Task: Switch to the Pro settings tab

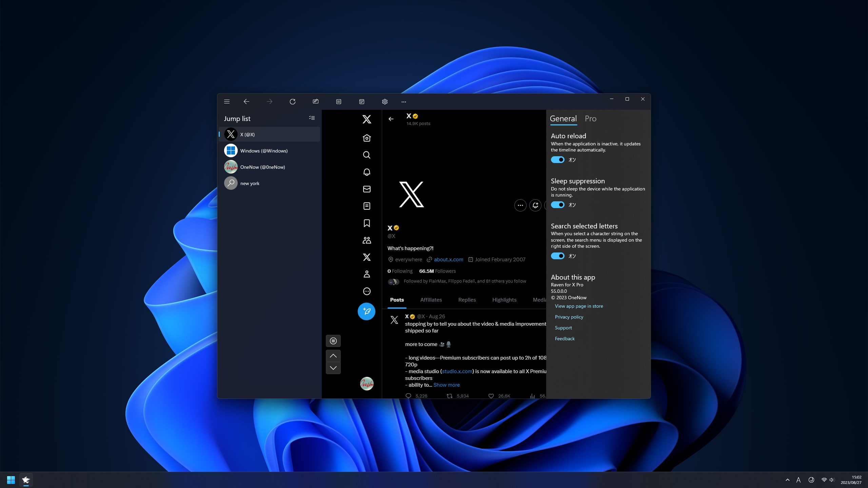Action: 590,119
